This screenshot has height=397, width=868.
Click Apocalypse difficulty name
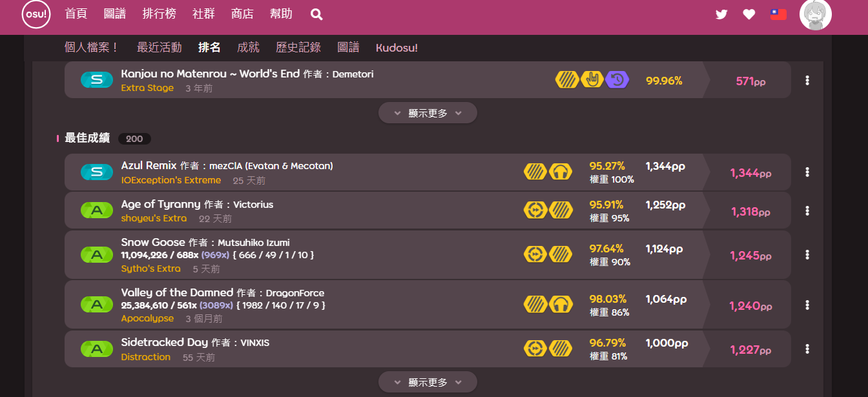tap(147, 318)
